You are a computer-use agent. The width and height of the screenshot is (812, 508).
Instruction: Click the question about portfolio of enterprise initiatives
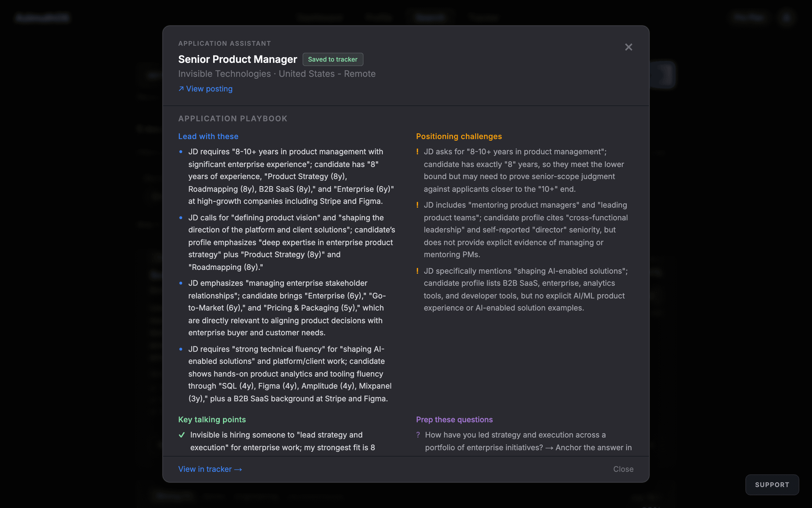[x=528, y=441]
